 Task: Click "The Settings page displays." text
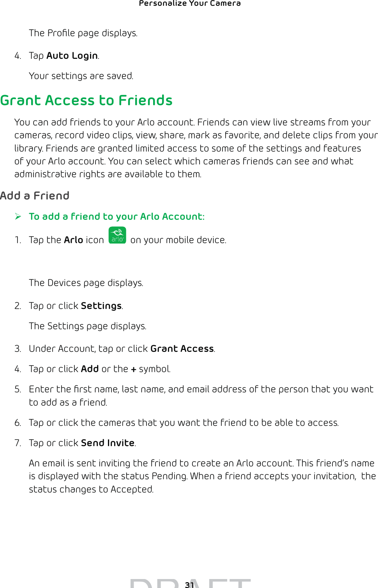tap(88, 326)
